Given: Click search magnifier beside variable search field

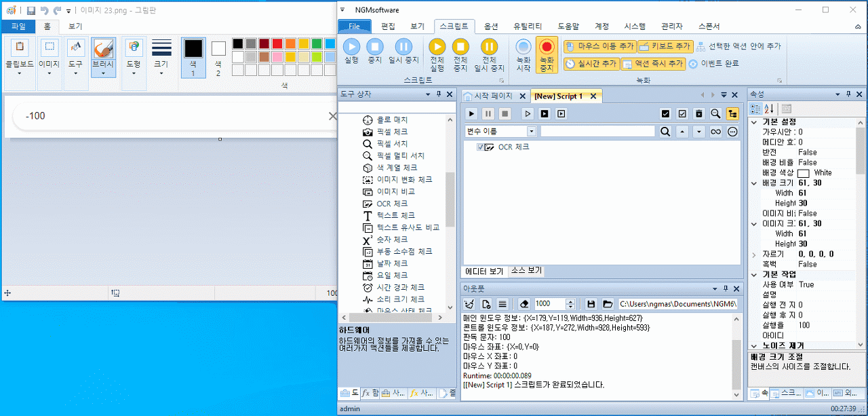Looking at the screenshot, I should (x=665, y=132).
